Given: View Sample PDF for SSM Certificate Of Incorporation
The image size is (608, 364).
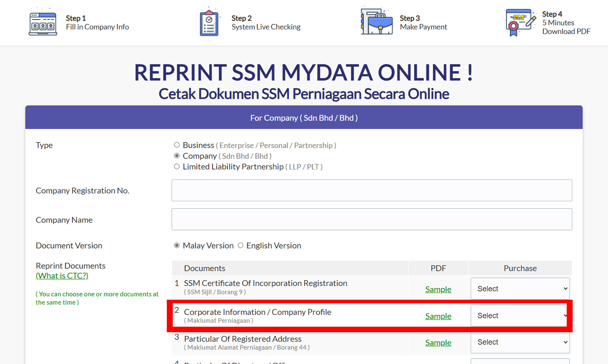Looking at the screenshot, I should pyautogui.click(x=438, y=289).
